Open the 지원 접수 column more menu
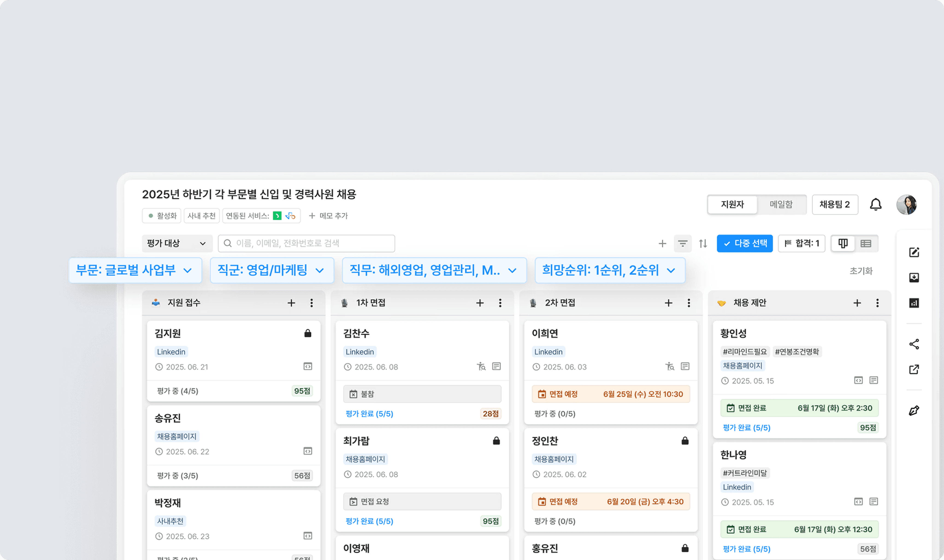Screen dimensions: 944x560 click(312, 303)
